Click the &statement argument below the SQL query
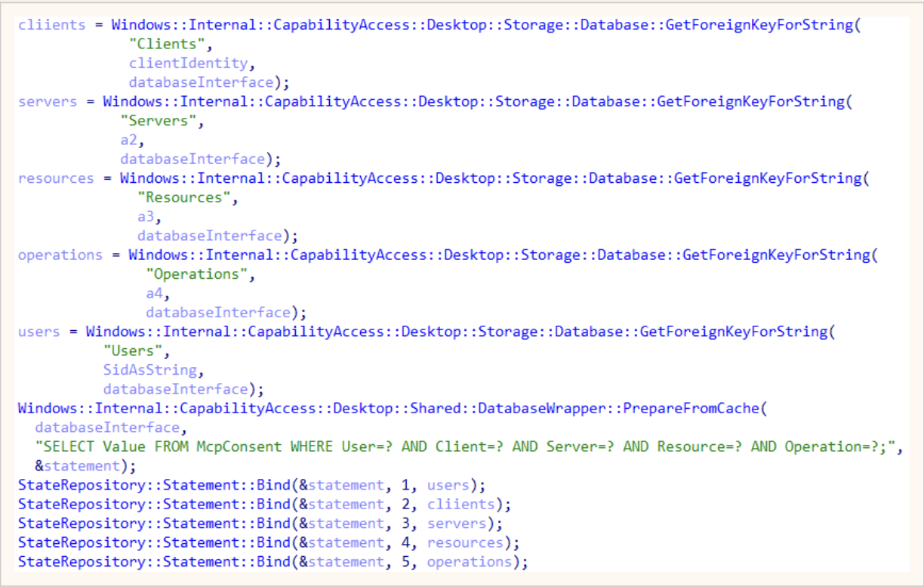Viewport: 924px width, 587px height. click(76, 465)
